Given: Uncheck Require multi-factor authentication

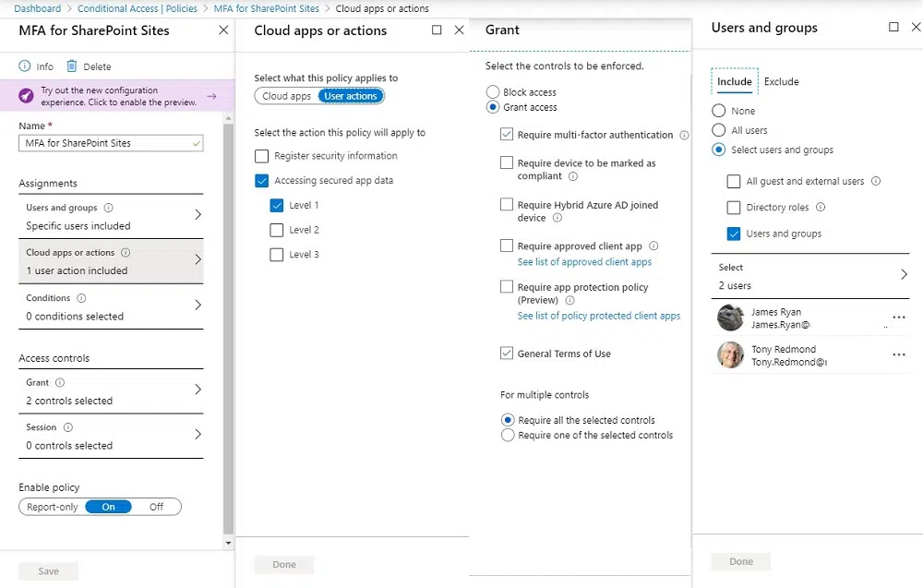Looking at the screenshot, I should coord(506,134).
